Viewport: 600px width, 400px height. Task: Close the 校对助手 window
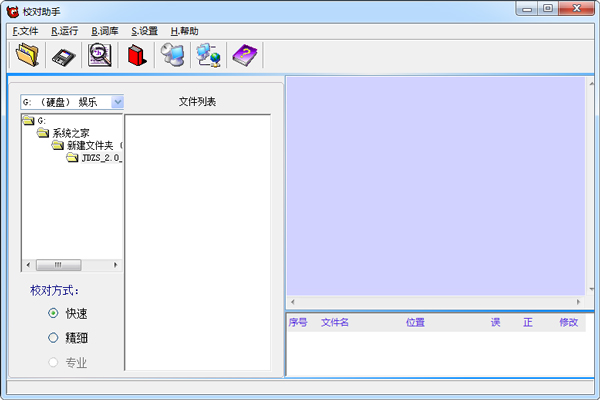(x=577, y=8)
